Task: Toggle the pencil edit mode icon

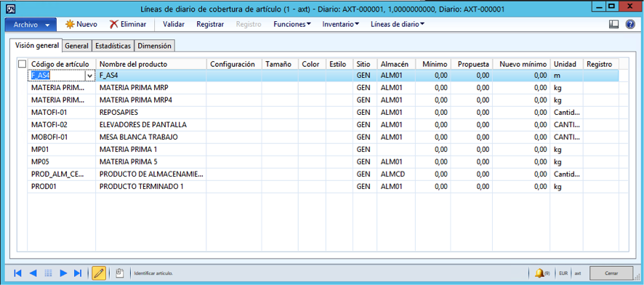Action: [99, 273]
